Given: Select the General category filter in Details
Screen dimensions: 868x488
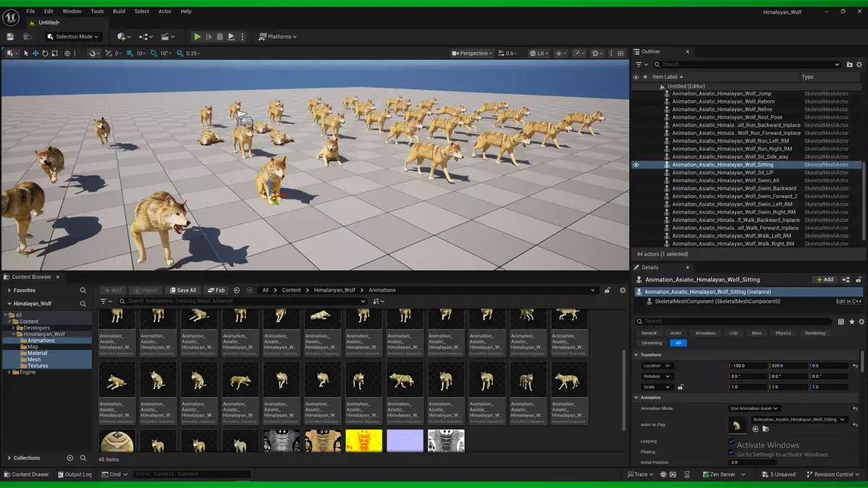Looking at the screenshot, I should [649, 333].
